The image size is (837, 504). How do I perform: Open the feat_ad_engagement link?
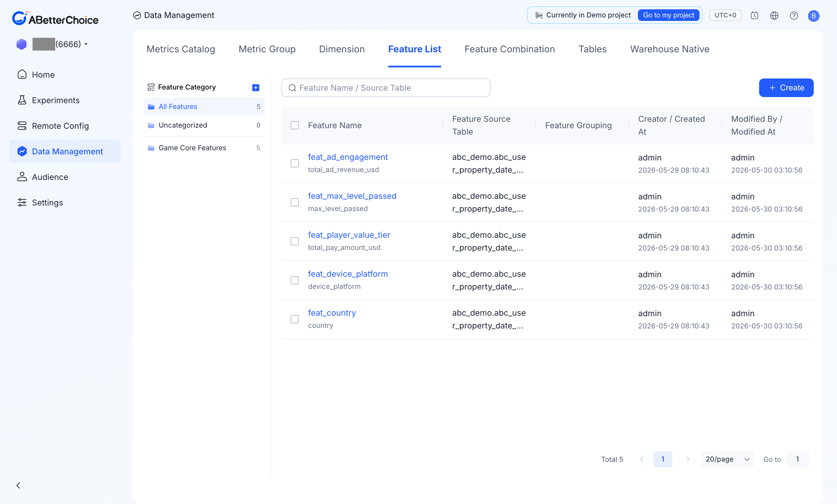[348, 157]
